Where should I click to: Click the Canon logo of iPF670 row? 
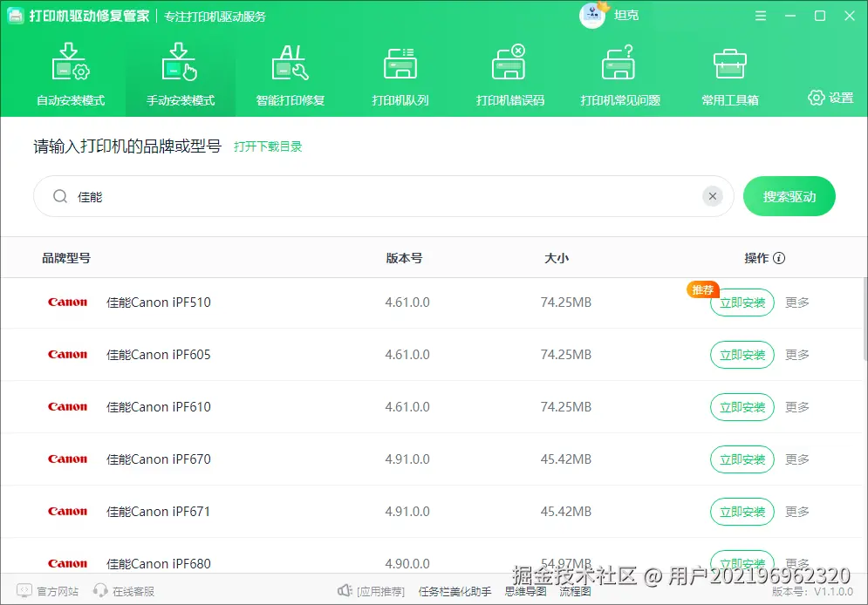[x=67, y=459]
